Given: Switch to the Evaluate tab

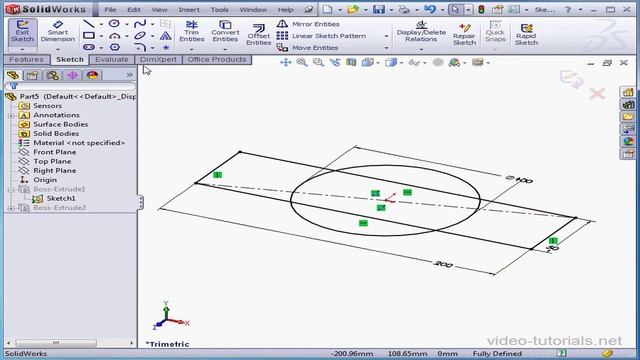Looking at the screenshot, I should click(111, 60).
